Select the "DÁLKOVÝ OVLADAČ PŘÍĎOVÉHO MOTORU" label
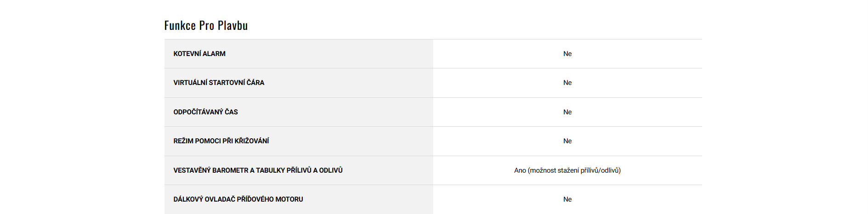 pos(238,199)
